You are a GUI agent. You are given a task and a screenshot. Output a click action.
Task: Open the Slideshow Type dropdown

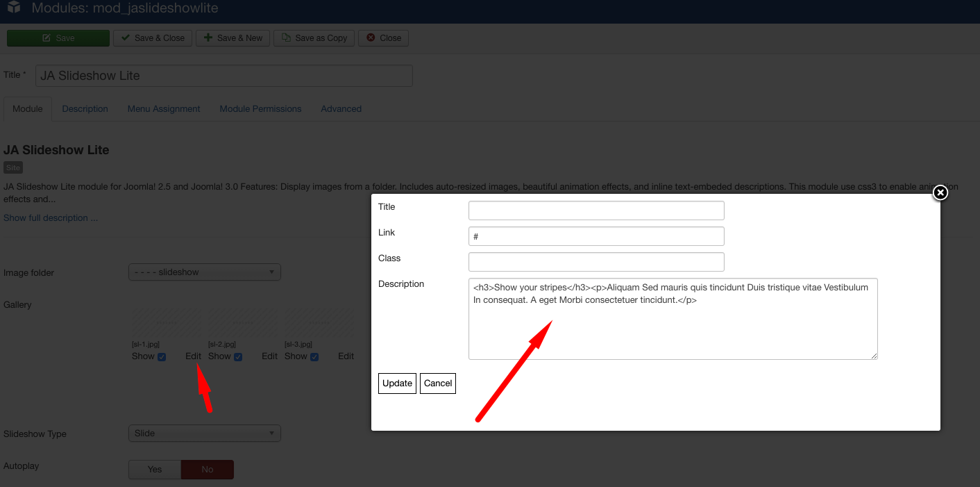click(x=205, y=434)
